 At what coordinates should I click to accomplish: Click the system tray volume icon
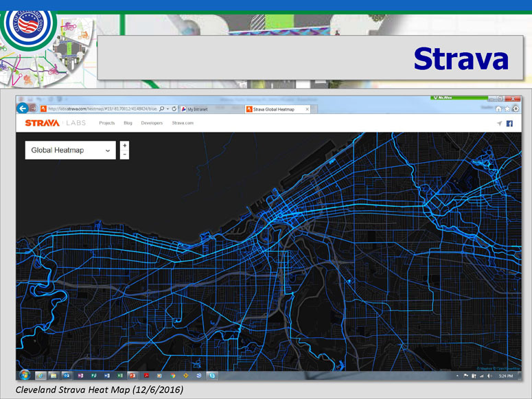[489, 376]
